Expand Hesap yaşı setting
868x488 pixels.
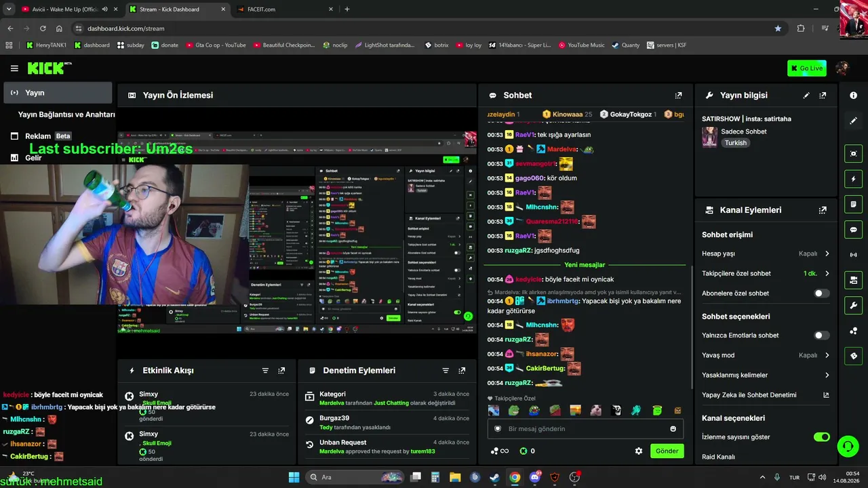point(766,253)
